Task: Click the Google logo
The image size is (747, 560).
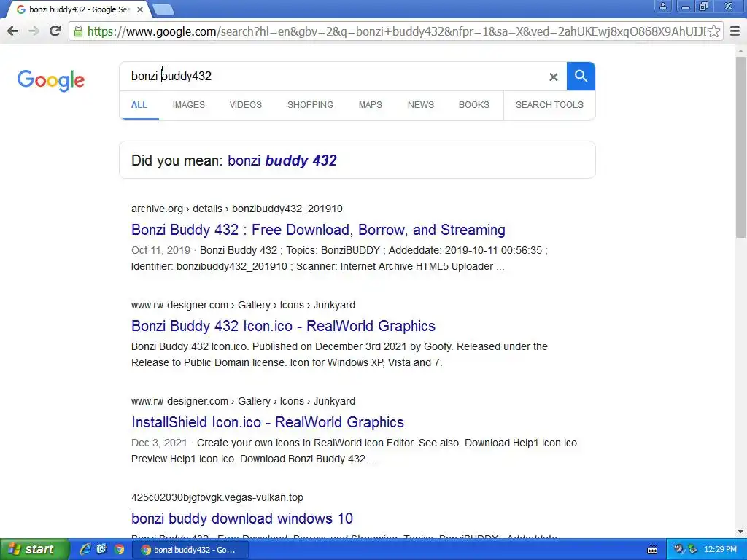Action: coord(50,80)
